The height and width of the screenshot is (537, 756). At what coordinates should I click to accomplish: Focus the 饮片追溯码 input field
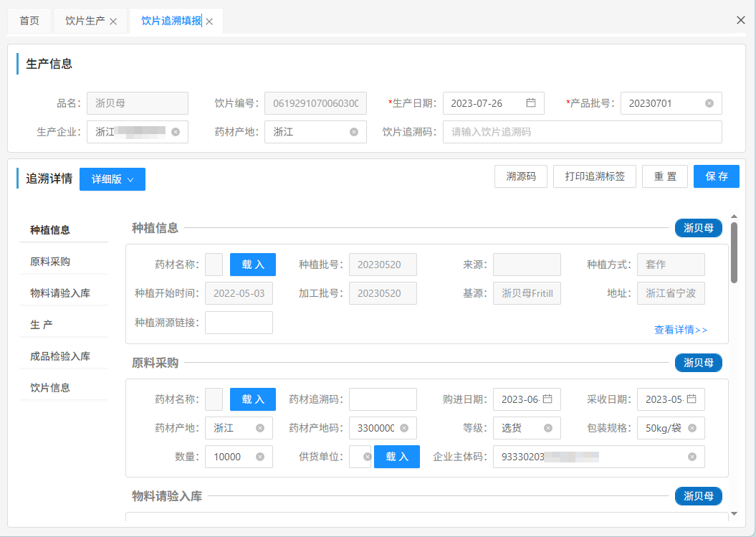pos(582,132)
